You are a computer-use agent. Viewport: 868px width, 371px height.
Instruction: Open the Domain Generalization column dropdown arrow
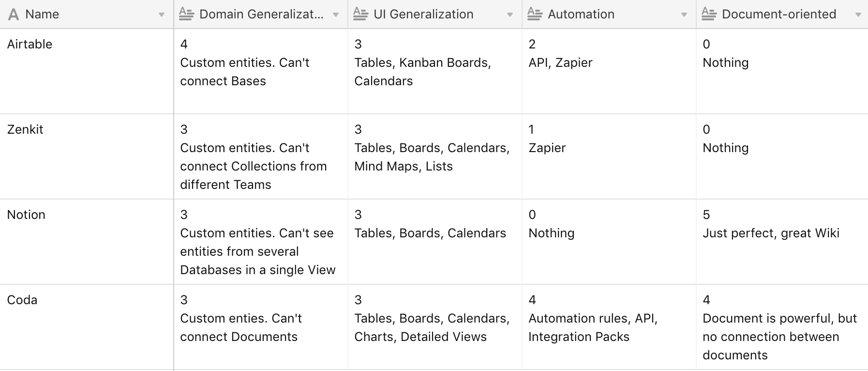[336, 15]
